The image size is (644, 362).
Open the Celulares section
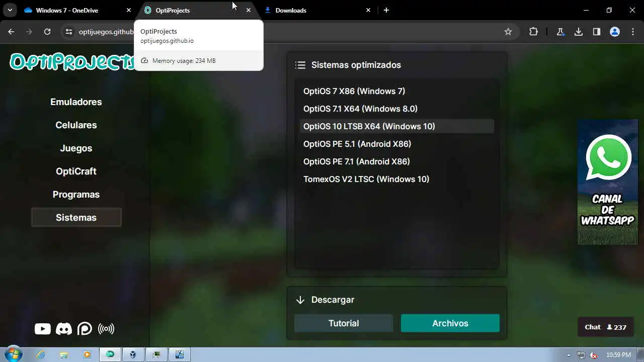click(x=76, y=125)
